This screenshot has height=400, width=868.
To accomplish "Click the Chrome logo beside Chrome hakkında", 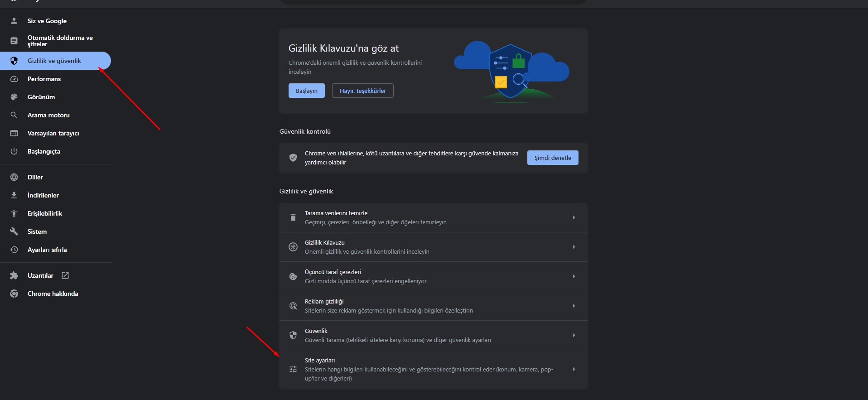I will click(x=14, y=294).
